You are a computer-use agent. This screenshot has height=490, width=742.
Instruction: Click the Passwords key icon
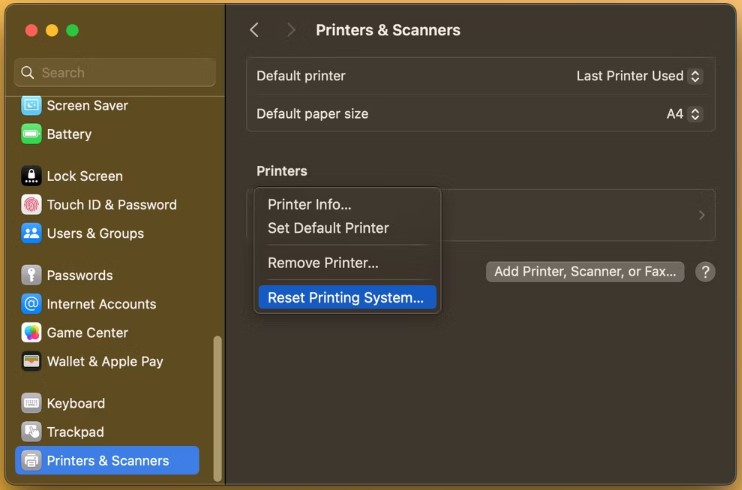pyautogui.click(x=31, y=275)
